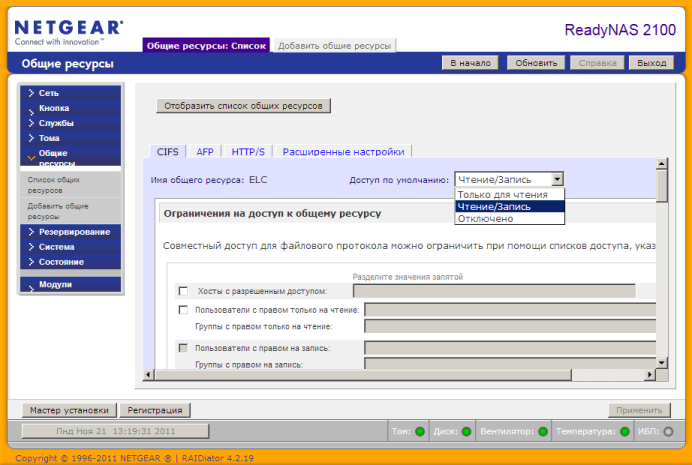Viewport: 692px width, 465px height.
Task: Click Группы с правом на запись field
Action: pos(510,364)
